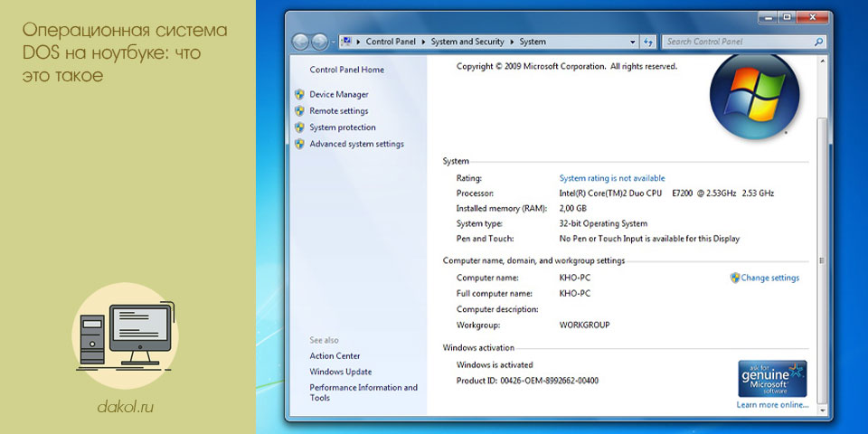Click the vertical scrollbar thumb

[822, 260]
